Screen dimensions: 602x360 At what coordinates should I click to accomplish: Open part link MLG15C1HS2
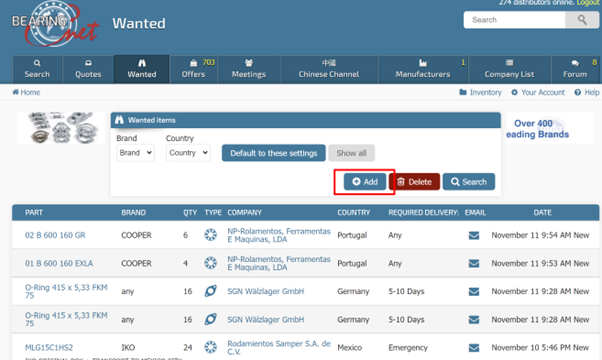pyautogui.click(x=49, y=348)
